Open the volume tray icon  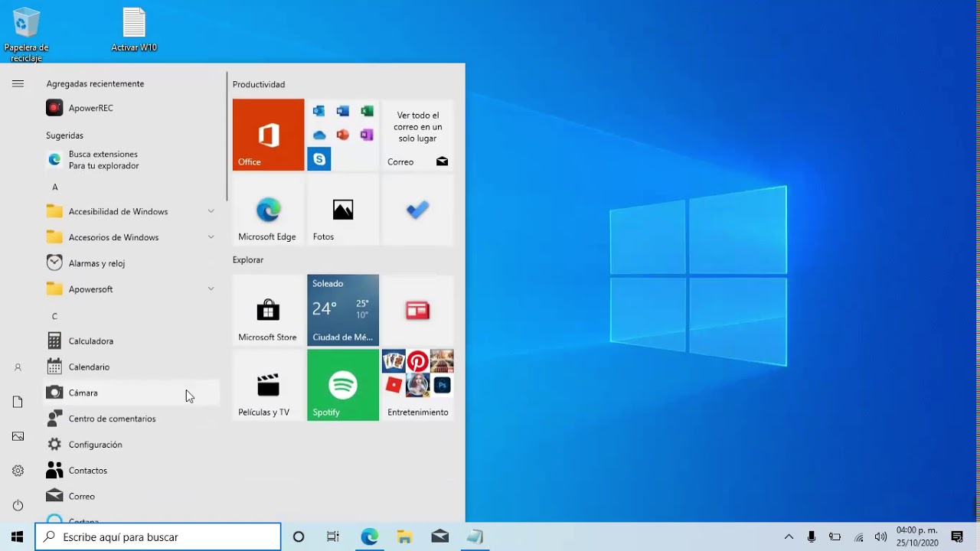click(880, 536)
